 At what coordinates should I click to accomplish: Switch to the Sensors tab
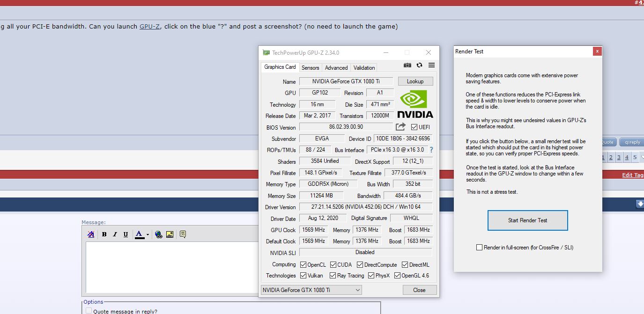[310, 68]
